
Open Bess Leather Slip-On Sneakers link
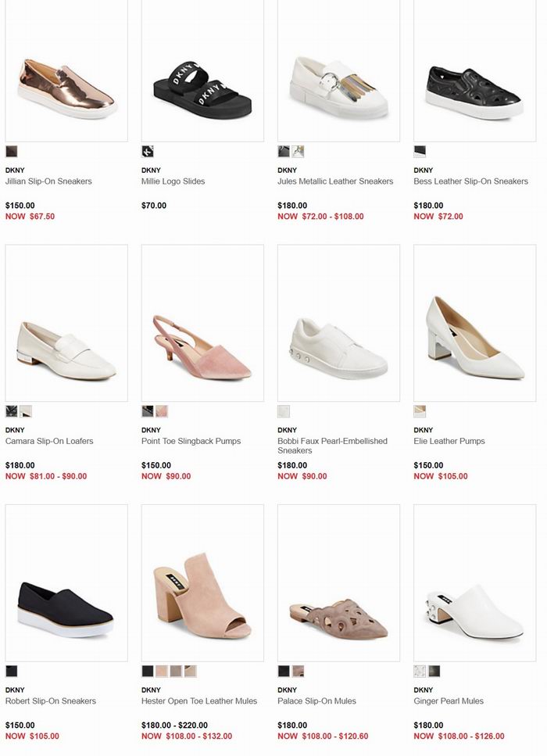(471, 181)
